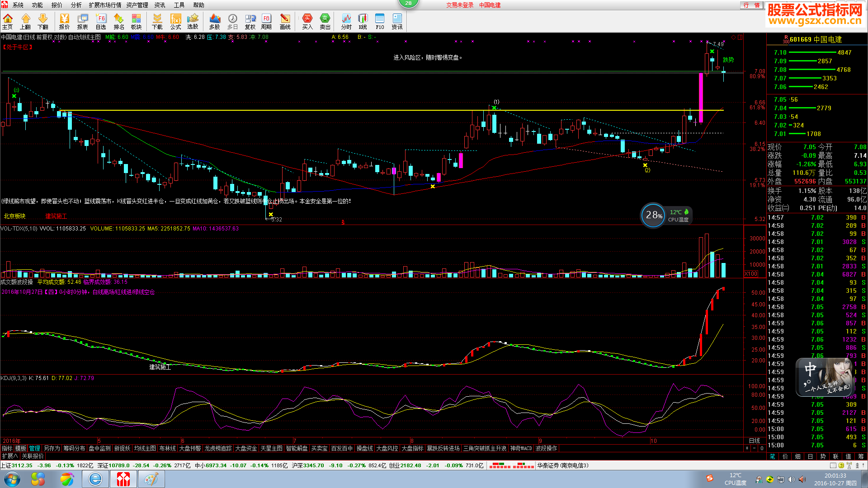Select the 布林线 Bollinger indicator tab

(x=167, y=448)
